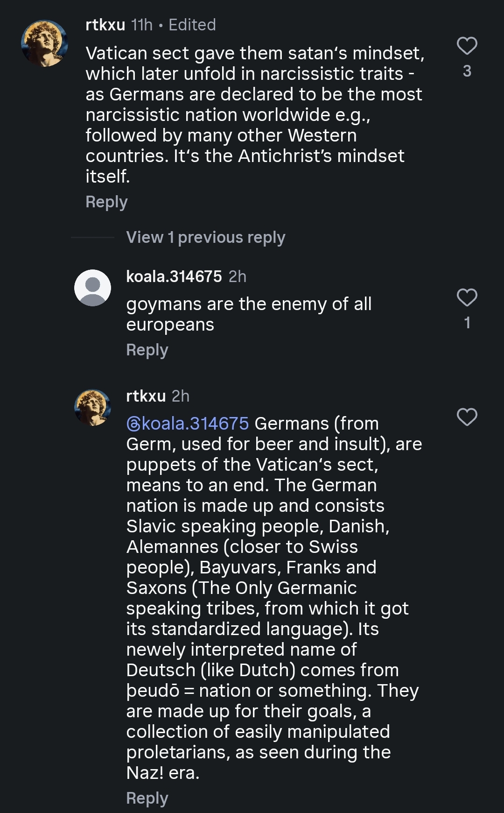View the 3 likes count on top comment
The image size is (504, 813).
[467, 71]
